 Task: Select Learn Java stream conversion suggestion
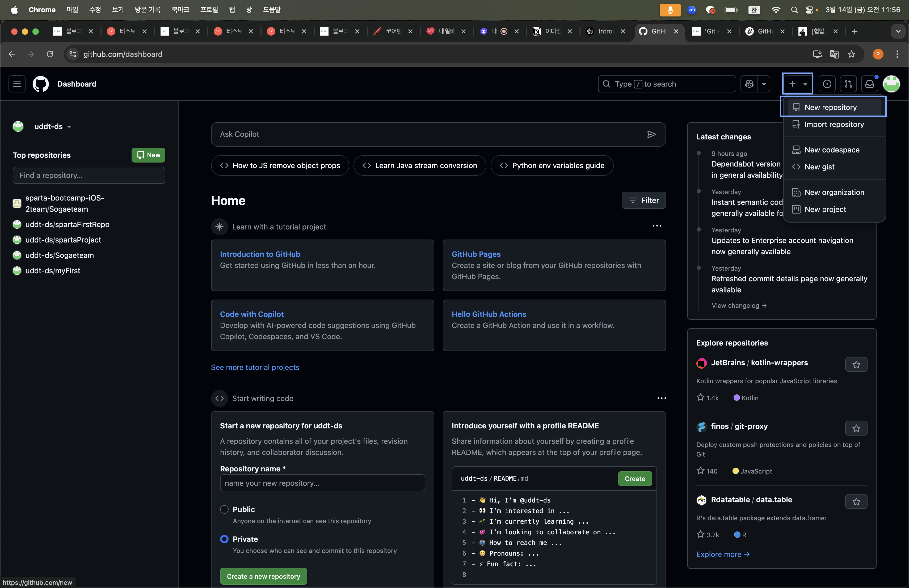click(420, 166)
